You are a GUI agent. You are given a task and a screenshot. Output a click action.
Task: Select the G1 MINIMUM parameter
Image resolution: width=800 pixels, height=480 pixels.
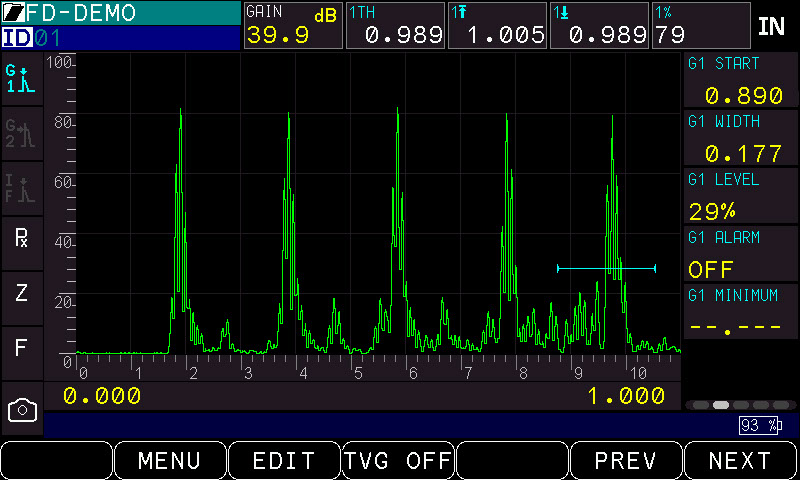tap(741, 311)
